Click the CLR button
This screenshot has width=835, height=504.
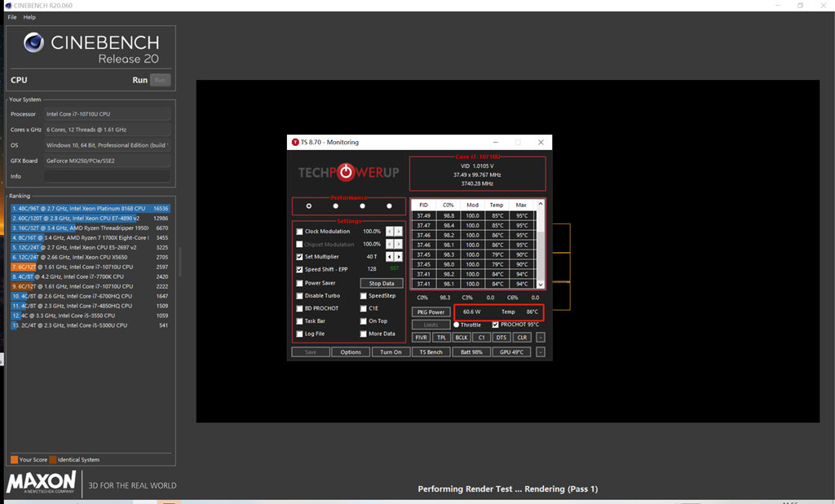(x=522, y=338)
